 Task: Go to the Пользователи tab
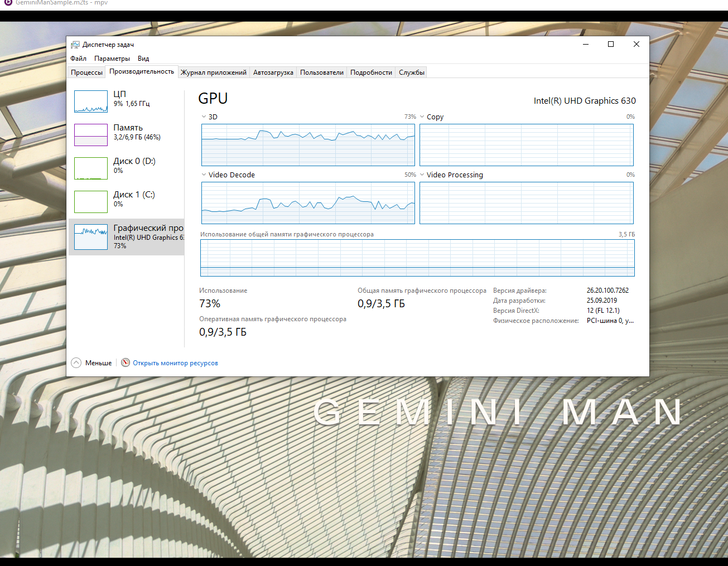(322, 72)
